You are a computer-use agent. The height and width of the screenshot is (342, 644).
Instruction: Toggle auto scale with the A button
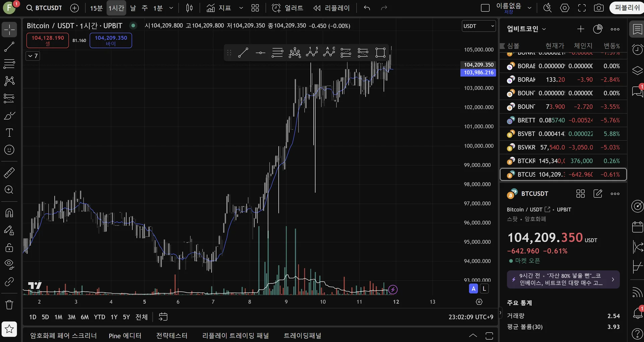474,289
